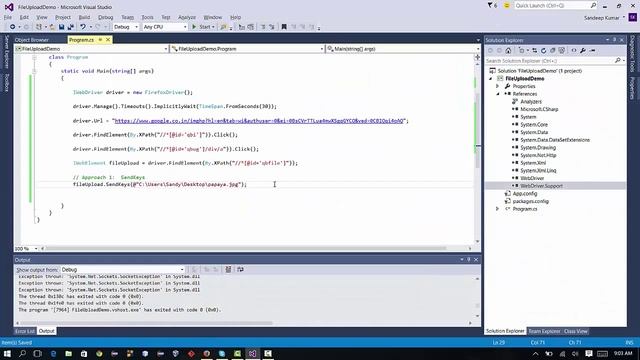Open the Windows Start menu

click(7, 353)
